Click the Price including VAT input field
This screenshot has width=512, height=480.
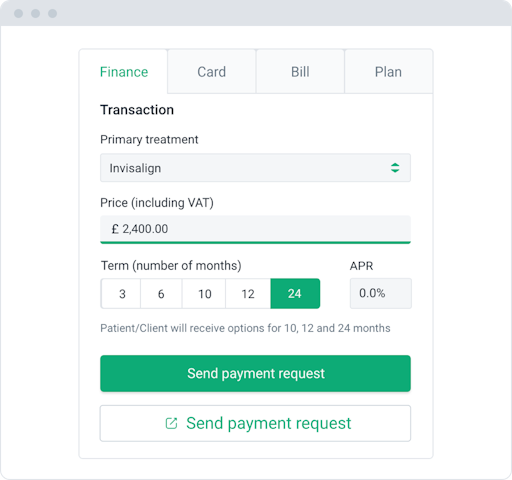click(255, 229)
